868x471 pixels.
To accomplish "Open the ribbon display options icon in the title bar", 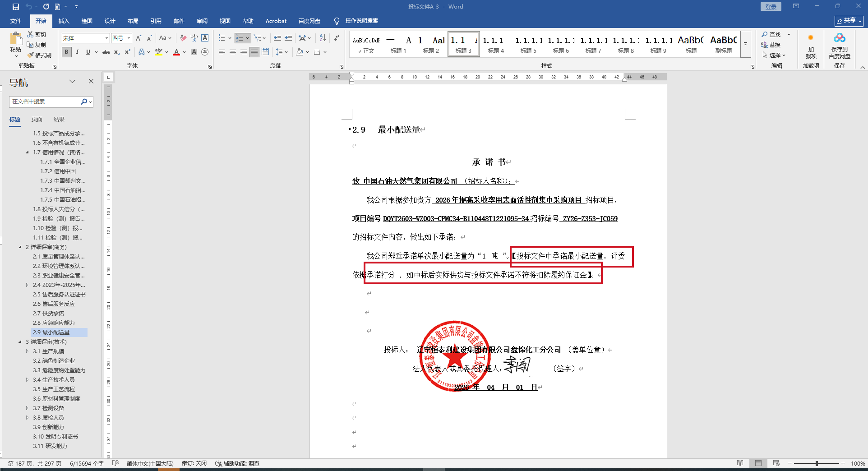I will point(796,6).
